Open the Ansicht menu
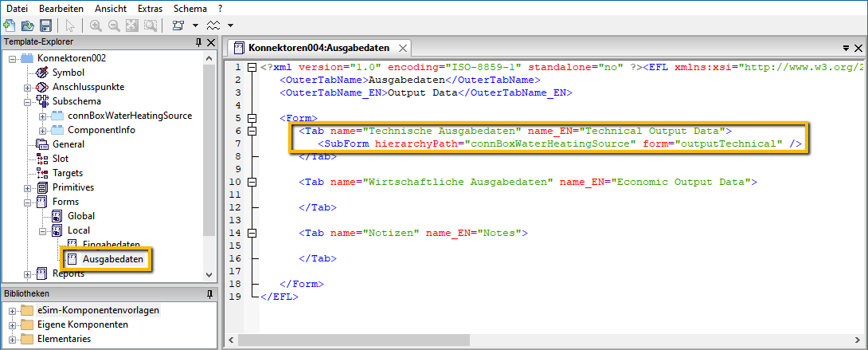 tap(111, 8)
